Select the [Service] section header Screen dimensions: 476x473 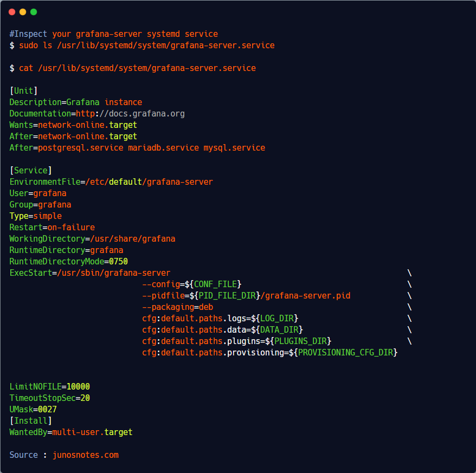(31, 171)
